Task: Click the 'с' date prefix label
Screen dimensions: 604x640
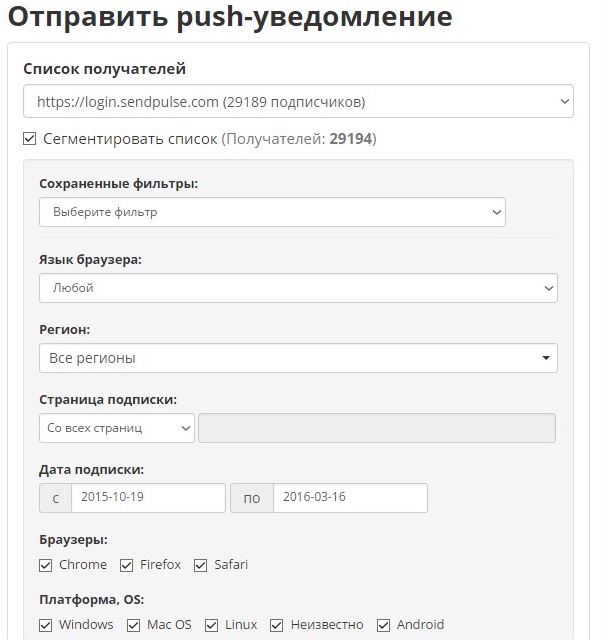Action: tap(55, 498)
